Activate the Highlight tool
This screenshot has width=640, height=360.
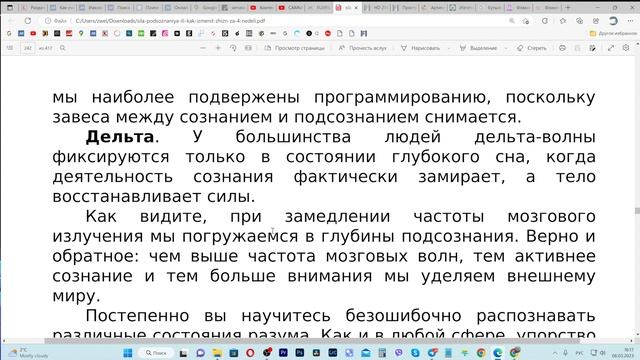[x=478, y=48]
